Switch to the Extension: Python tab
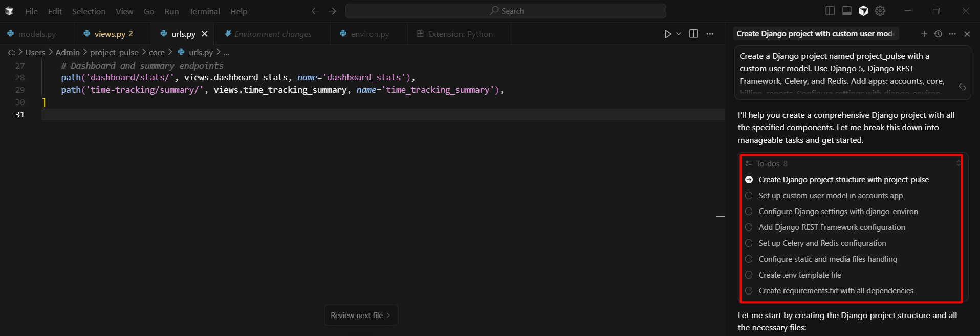Screen dimensions: 980x336 [x=460, y=34]
